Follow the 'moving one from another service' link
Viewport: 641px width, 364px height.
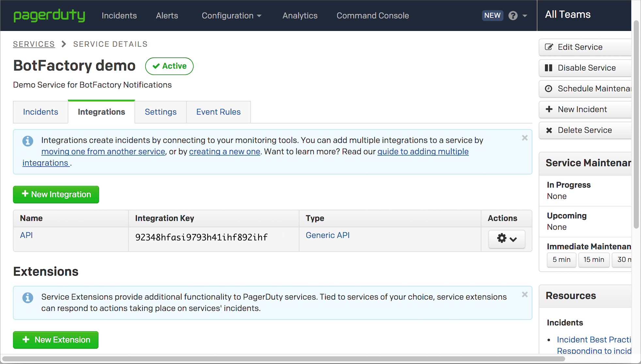coord(103,152)
